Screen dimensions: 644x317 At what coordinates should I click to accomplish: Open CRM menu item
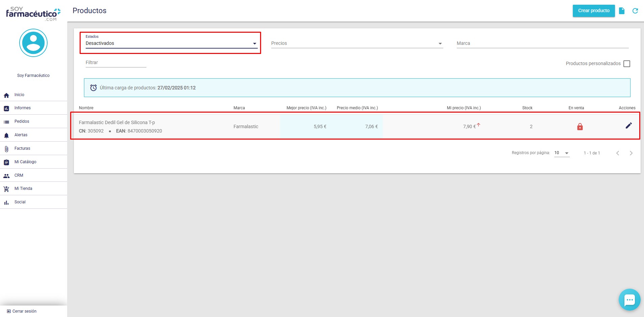pyautogui.click(x=33, y=175)
